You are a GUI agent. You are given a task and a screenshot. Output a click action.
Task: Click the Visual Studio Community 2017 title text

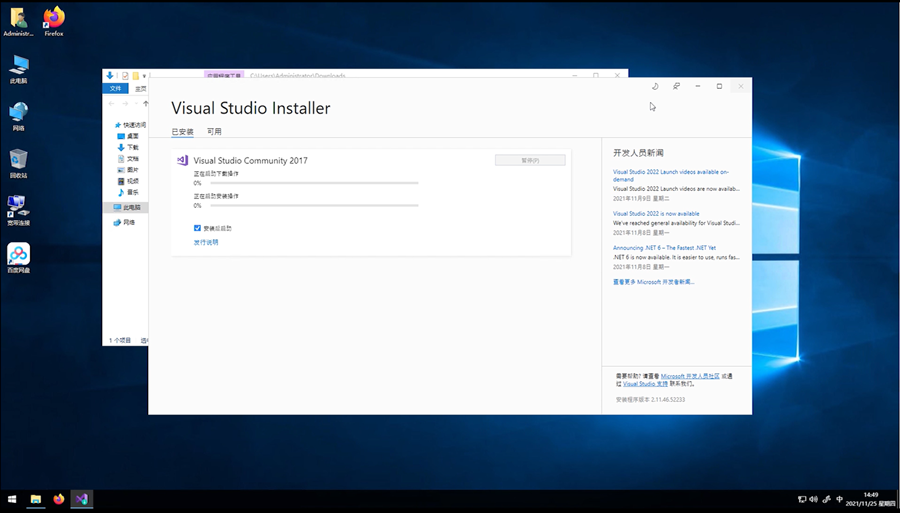(x=250, y=161)
